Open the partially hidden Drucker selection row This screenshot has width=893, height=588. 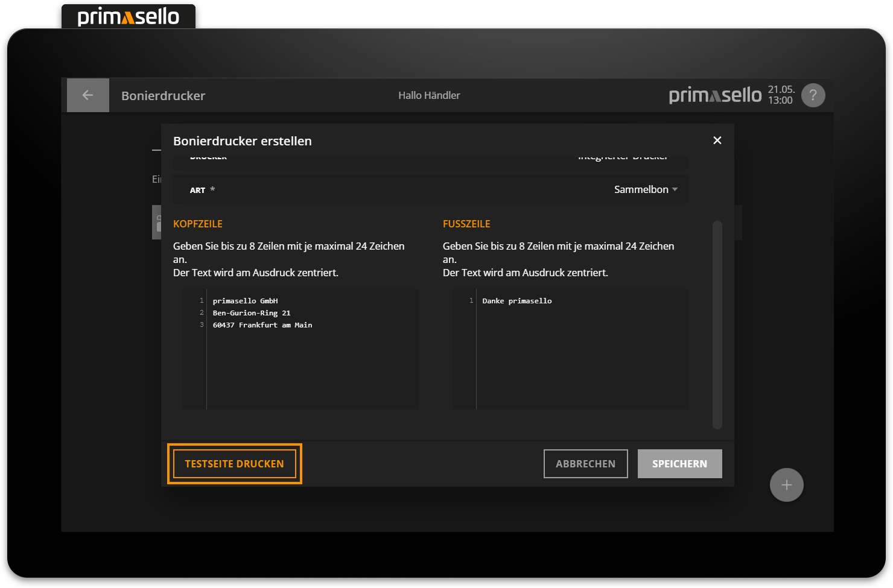tap(430, 159)
